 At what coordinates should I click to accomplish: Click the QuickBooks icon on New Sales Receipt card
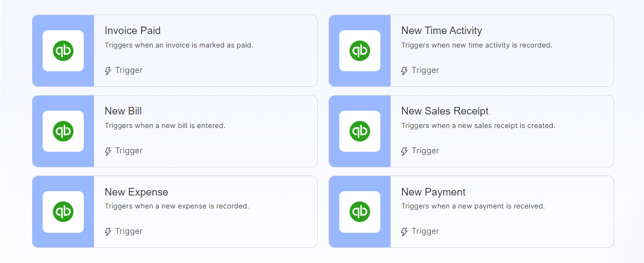[x=360, y=131]
